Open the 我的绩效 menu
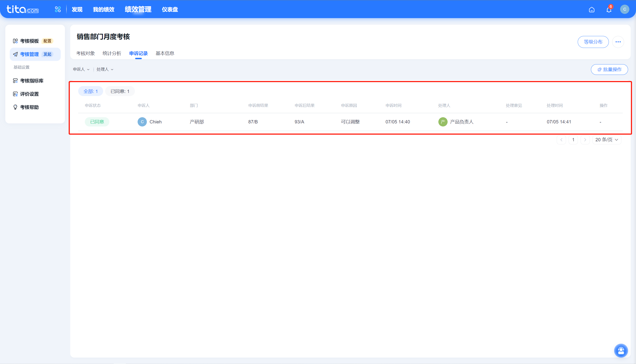This screenshot has width=636, height=364. click(x=104, y=9)
